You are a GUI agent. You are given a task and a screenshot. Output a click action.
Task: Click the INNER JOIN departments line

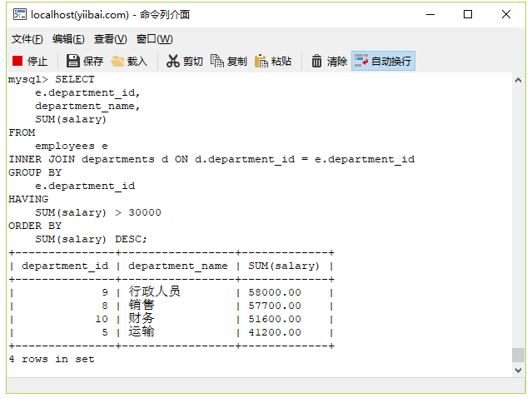pyautogui.click(x=211, y=160)
